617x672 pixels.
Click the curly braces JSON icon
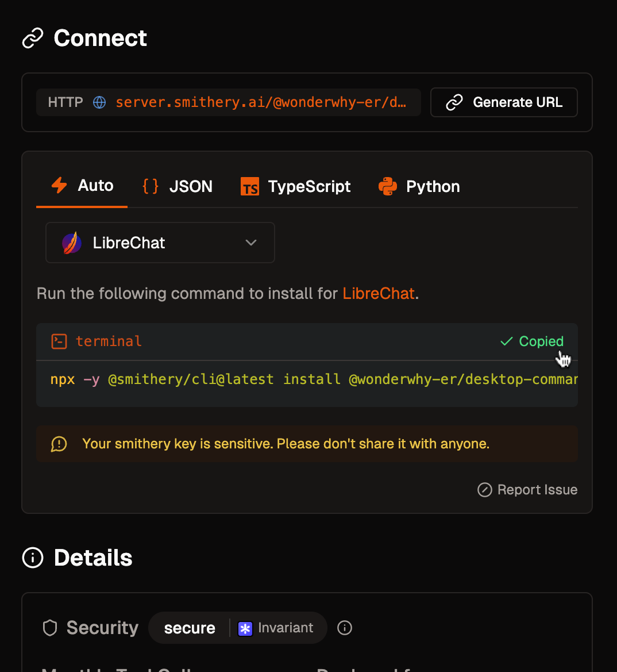pos(151,186)
